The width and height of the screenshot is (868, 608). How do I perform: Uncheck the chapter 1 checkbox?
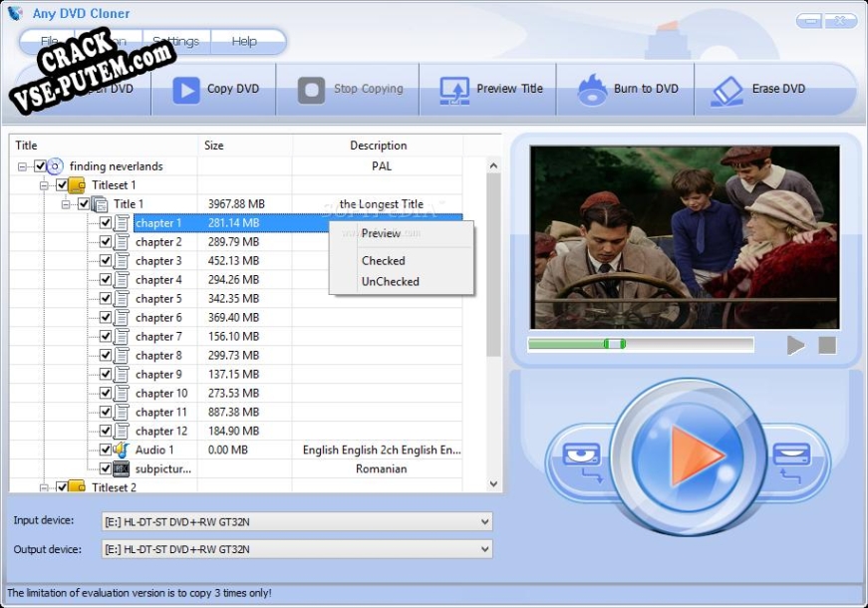click(106, 223)
